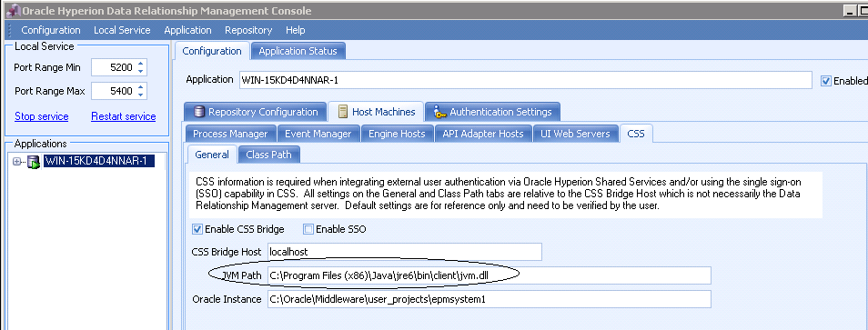The image size is (868, 330).
Task: Open the Configuration menu
Action: pyautogui.click(x=51, y=30)
